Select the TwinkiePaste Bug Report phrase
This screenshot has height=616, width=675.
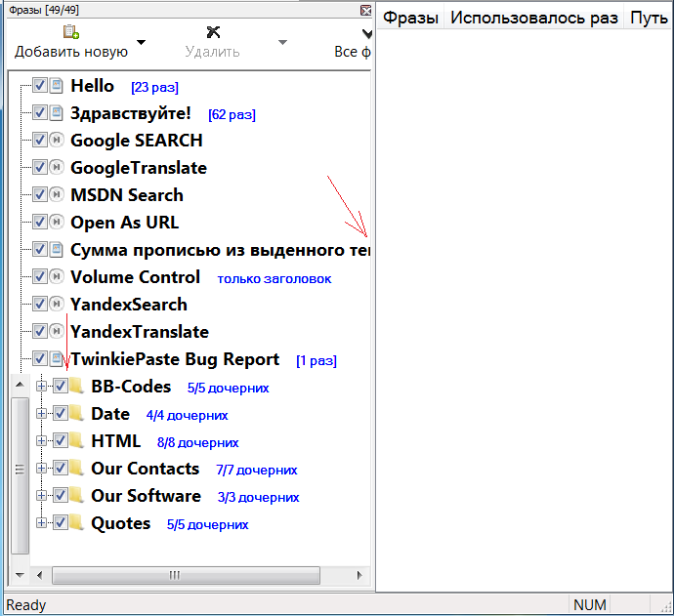175,359
